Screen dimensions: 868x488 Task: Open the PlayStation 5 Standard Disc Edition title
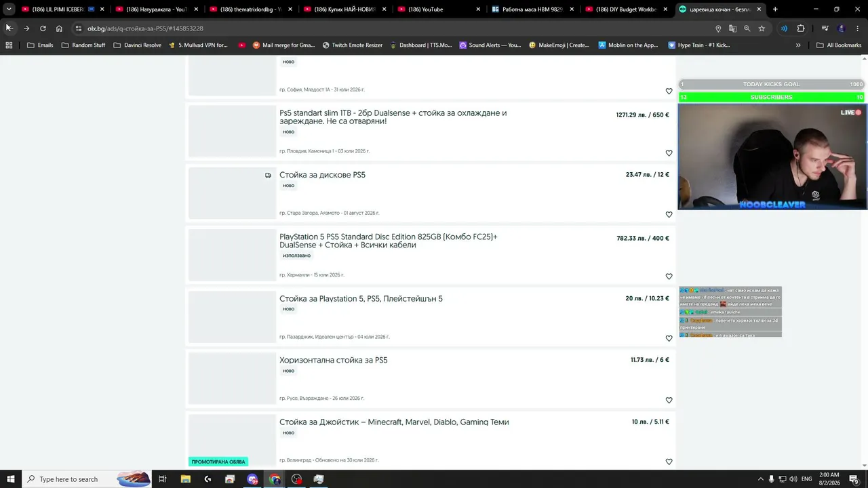click(x=389, y=241)
